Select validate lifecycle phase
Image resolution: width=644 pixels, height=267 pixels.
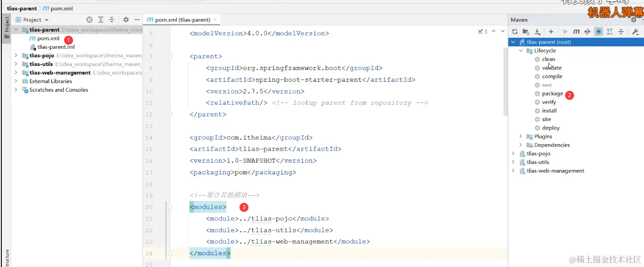pyautogui.click(x=552, y=68)
